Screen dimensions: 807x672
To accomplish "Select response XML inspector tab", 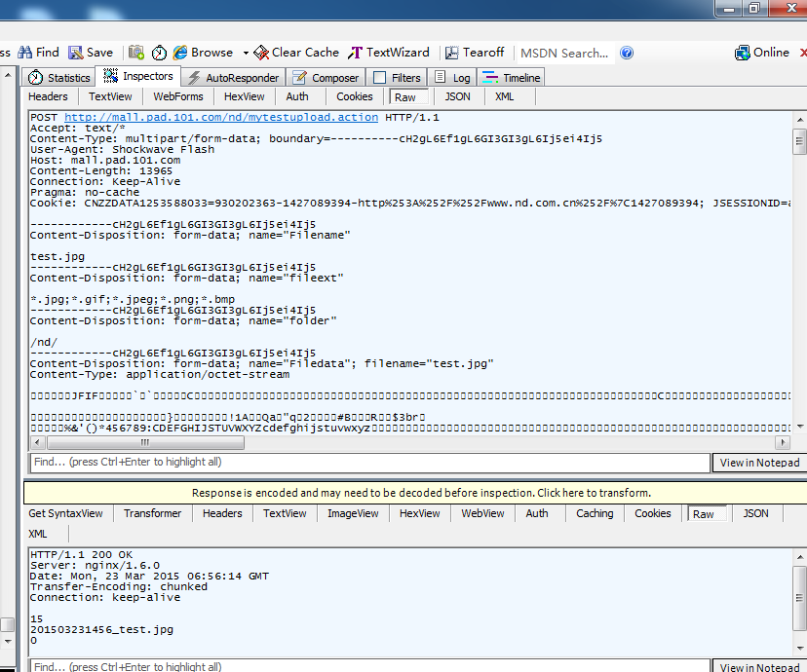I will click(38, 534).
